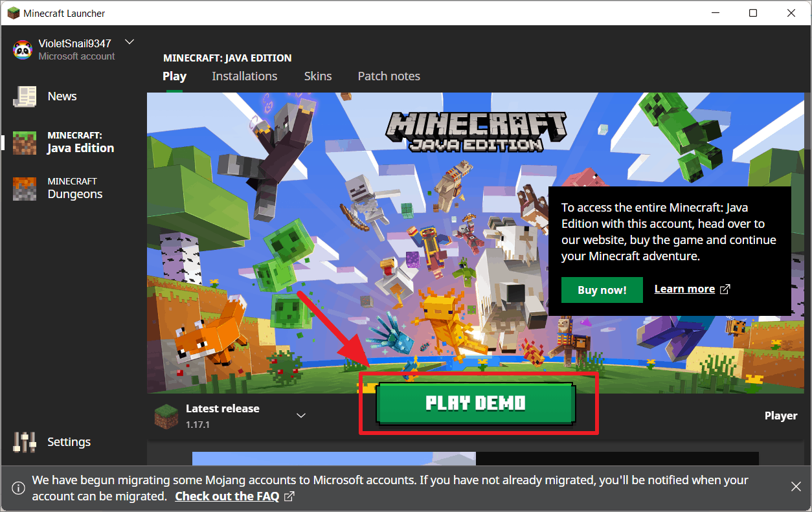Click the News newspaper icon

(25, 96)
